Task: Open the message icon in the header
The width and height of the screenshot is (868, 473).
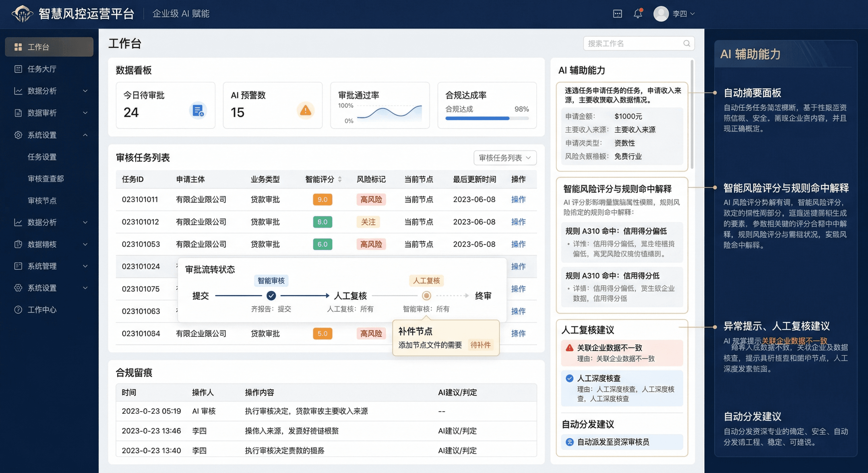Action: pyautogui.click(x=617, y=14)
